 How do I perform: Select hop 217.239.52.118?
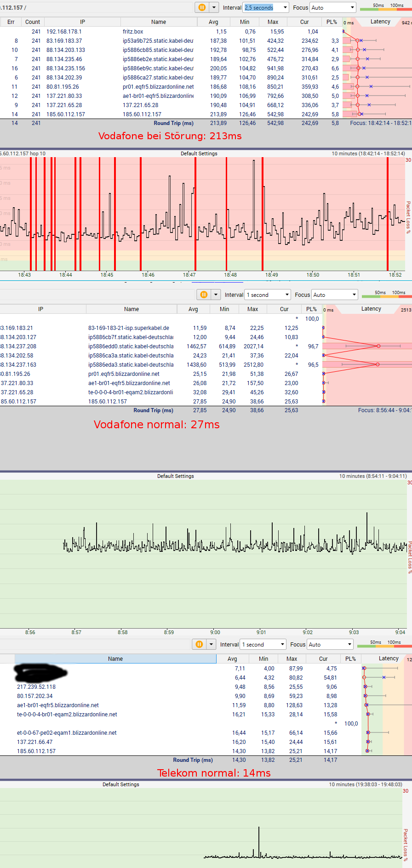point(36,687)
